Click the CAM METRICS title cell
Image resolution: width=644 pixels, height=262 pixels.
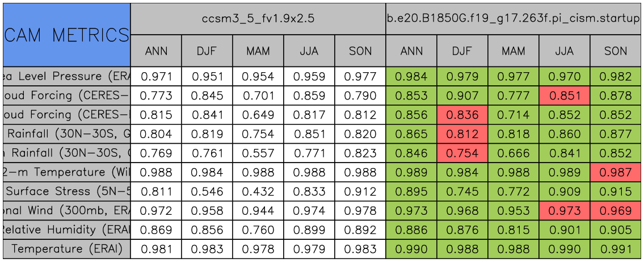coord(67,35)
